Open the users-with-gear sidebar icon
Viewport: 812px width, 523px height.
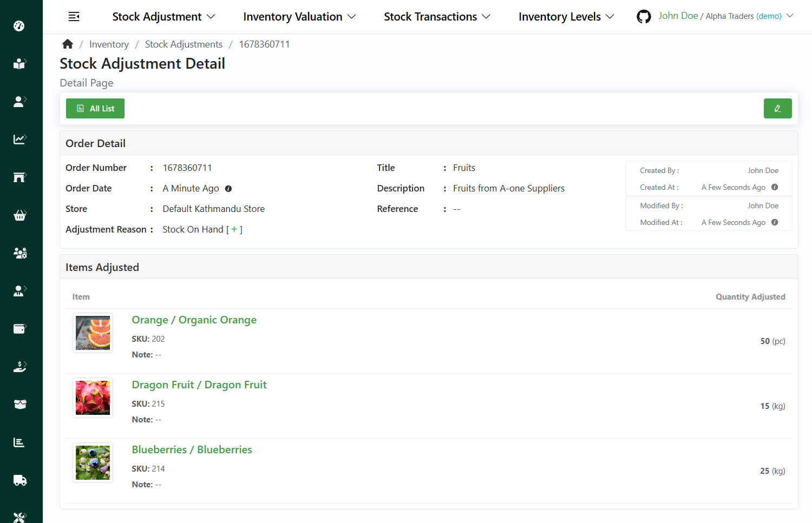(19, 253)
